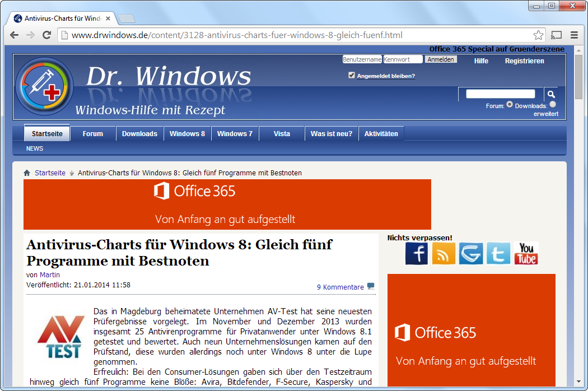Click the Anmelden login button
Viewport: 588px width, 391px height.
pos(441,59)
